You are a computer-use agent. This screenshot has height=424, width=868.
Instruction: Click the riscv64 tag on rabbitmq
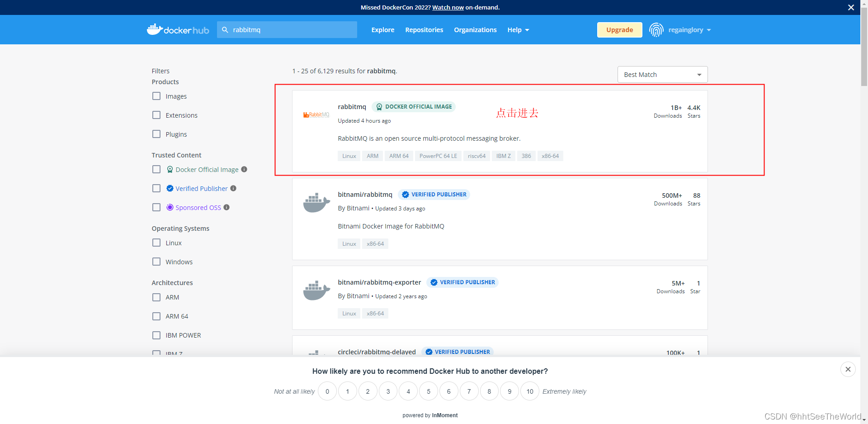click(x=476, y=156)
